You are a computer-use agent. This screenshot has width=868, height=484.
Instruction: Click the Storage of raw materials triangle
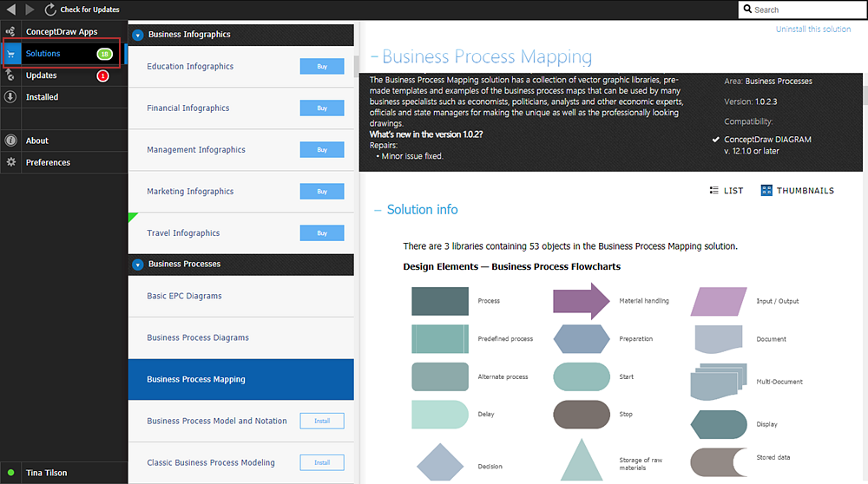pos(582,460)
